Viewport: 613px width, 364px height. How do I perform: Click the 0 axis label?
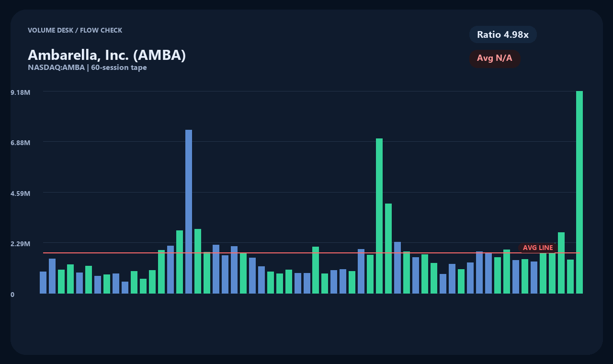(12, 295)
